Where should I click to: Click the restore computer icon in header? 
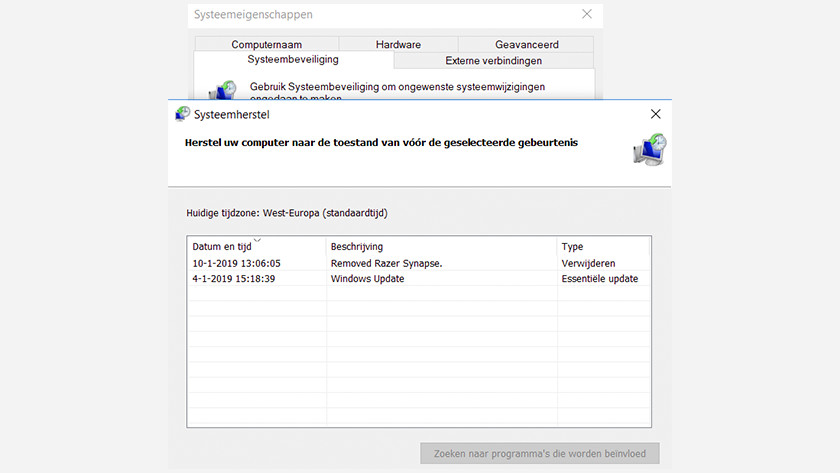[648, 149]
